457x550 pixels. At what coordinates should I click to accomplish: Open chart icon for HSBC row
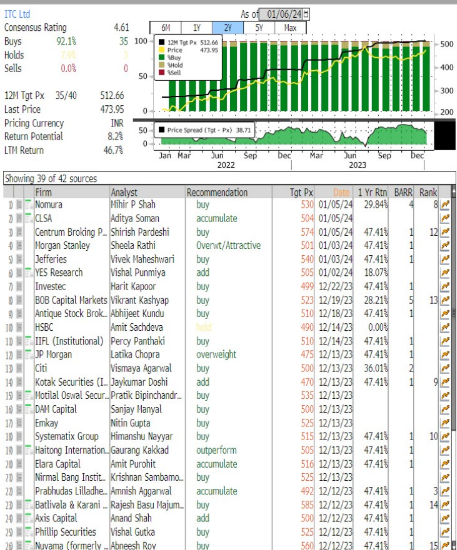(445, 327)
